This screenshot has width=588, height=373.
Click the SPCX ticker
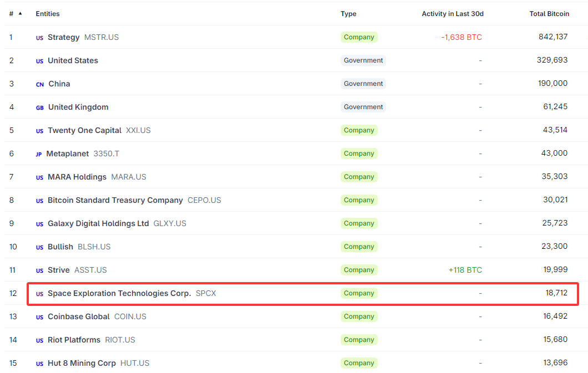click(206, 293)
